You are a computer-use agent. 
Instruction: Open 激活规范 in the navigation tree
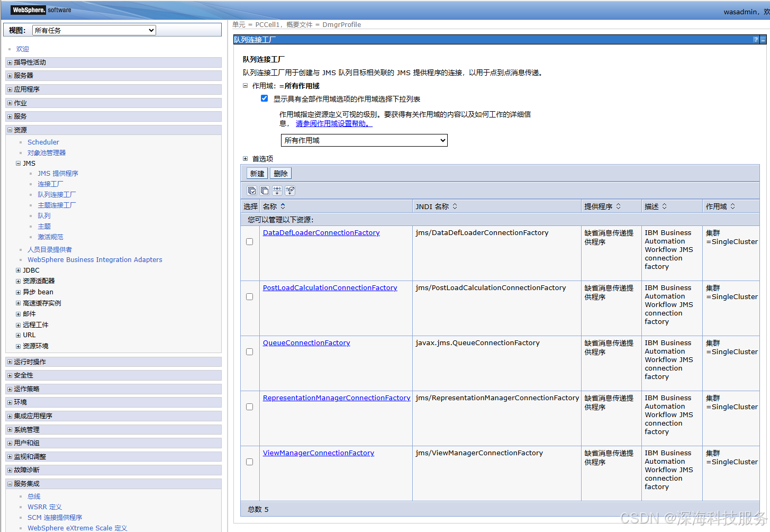(50, 237)
